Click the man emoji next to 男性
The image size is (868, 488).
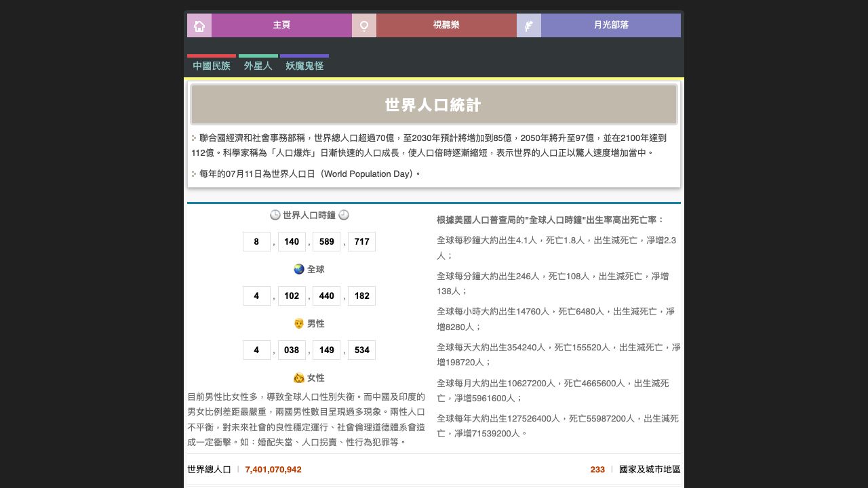[298, 323]
